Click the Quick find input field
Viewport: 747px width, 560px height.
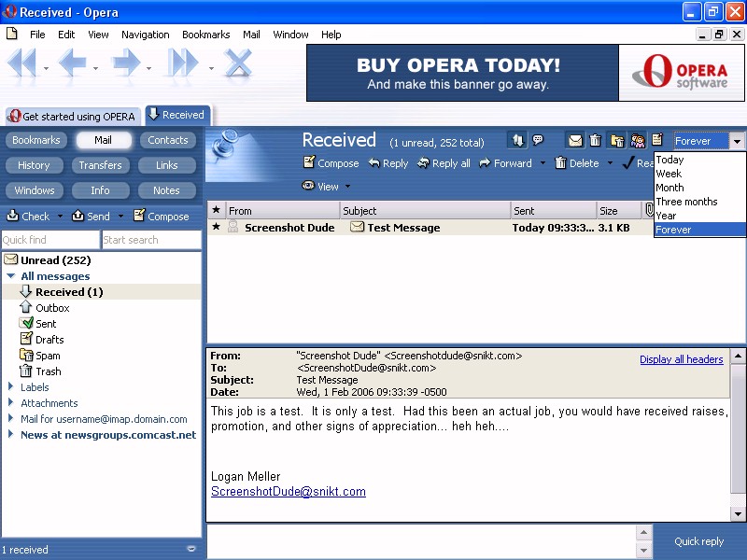pos(50,240)
